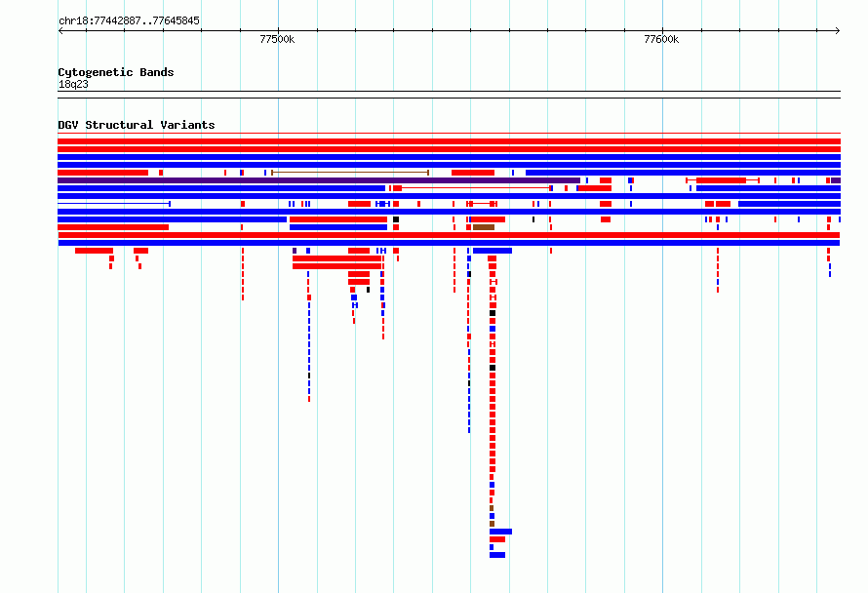
Task: Click the 77500k ruler tick label
Action: [277, 39]
